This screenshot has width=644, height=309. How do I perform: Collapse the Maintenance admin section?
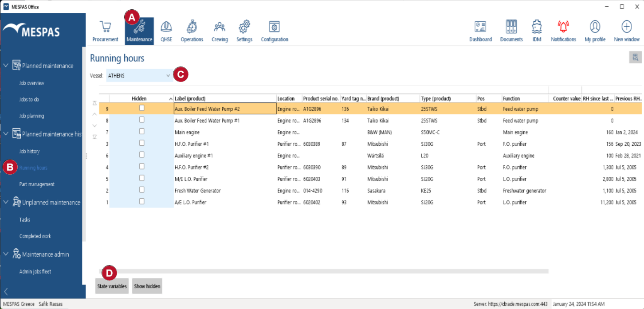6,254
